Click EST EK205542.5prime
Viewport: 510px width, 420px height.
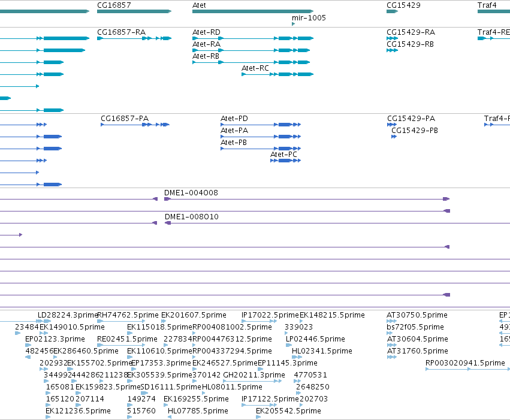click(288, 411)
